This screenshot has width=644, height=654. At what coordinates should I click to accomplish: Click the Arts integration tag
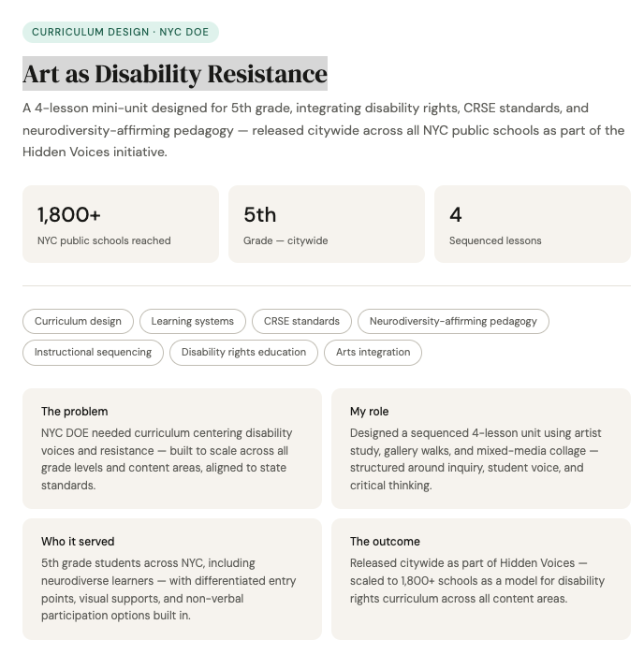(x=373, y=353)
